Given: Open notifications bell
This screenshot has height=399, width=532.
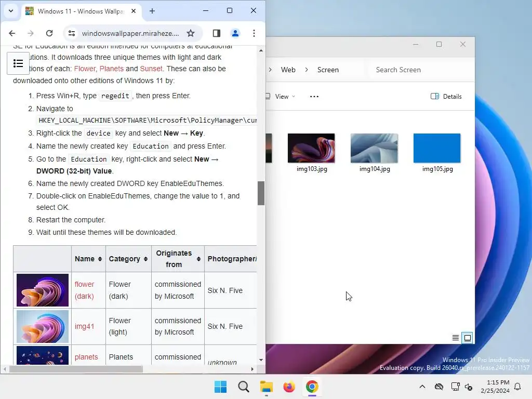Looking at the screenshot, I should (x=517, y=387).
